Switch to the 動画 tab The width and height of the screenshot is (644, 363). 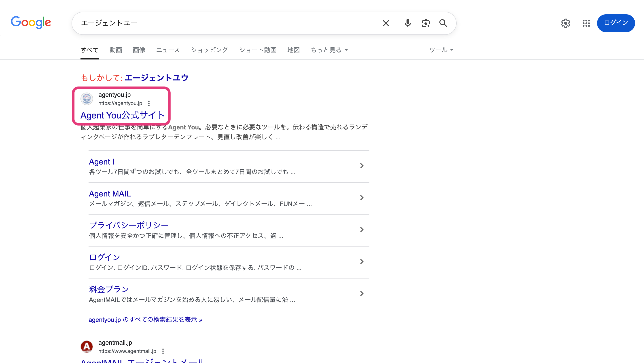point(116,50)
